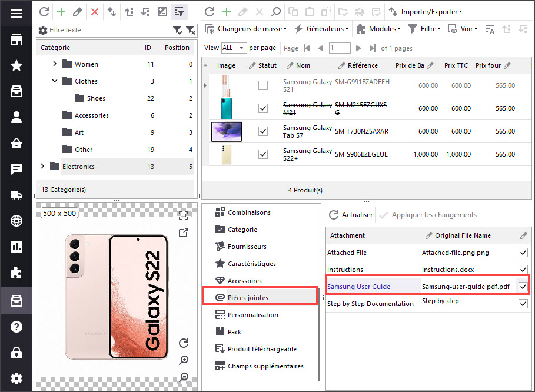This screenshot has width=535, height=392.
Task: Sort categories by Position column header
Action: pos(177,48)
